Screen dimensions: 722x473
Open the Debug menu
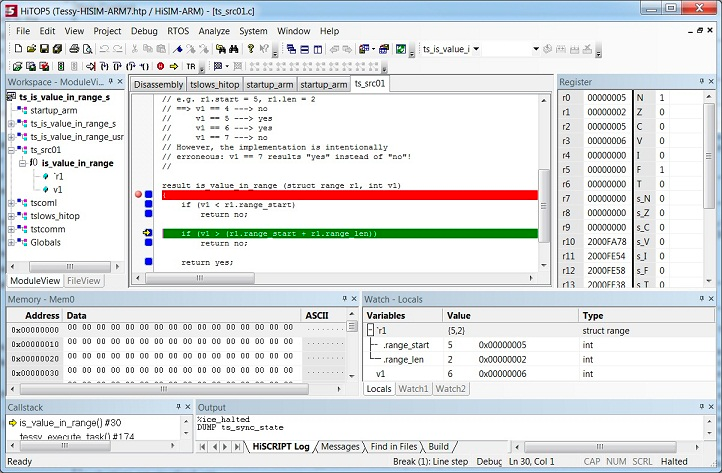pyautogui.click(x=144, y=31)
